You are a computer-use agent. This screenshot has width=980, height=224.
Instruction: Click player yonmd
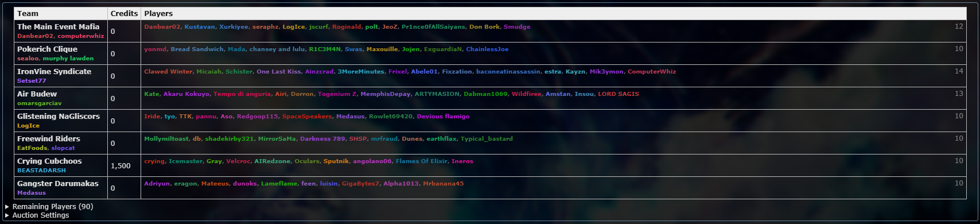click(x=155, y=49)
